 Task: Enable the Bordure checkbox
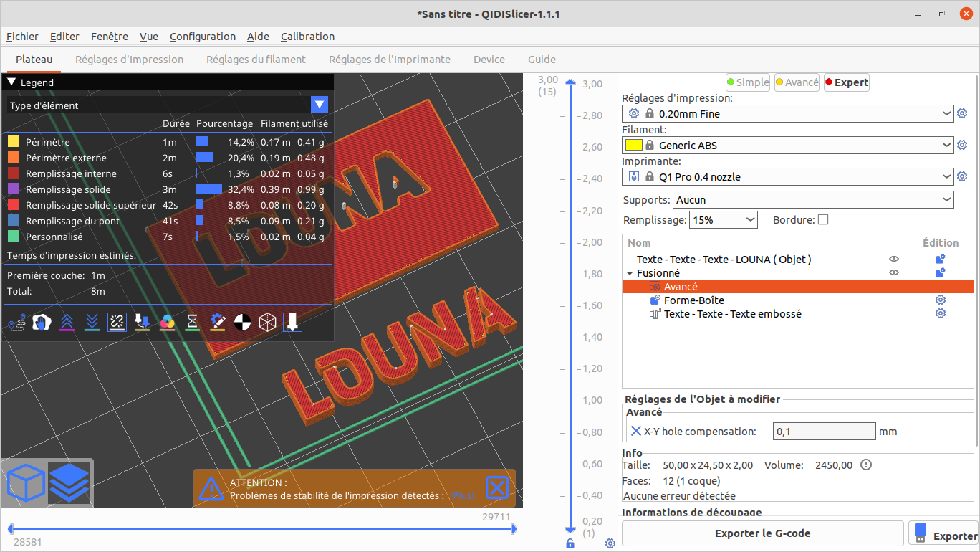click(x=823, y=219)
